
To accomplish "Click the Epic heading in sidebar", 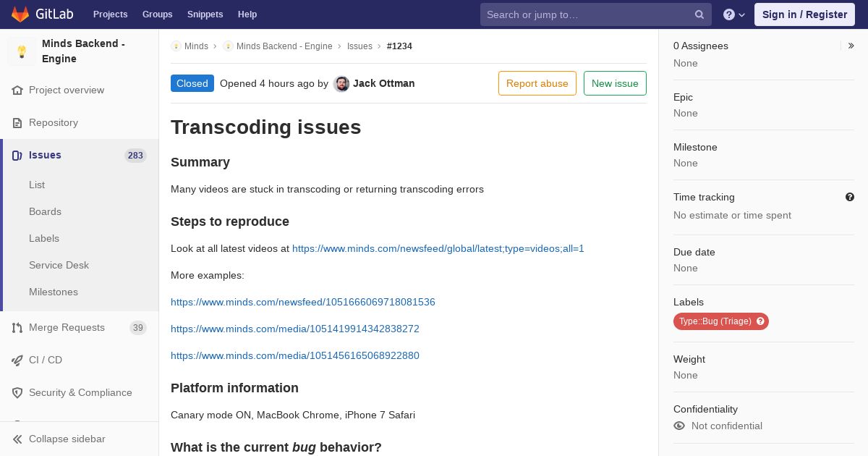I will [683, 97].
